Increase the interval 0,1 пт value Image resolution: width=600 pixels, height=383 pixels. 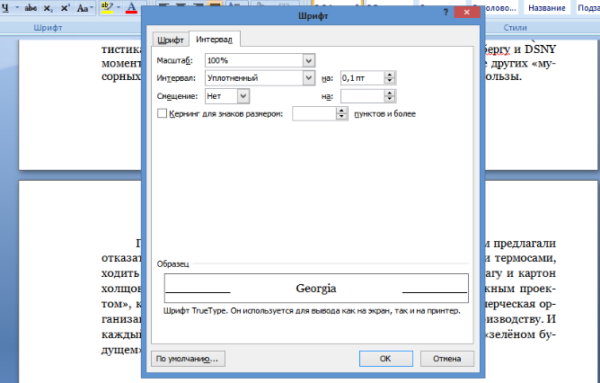[390, 75]
